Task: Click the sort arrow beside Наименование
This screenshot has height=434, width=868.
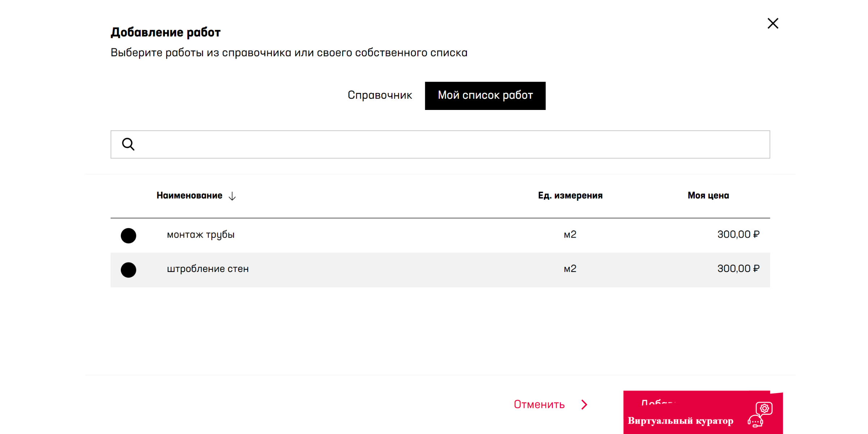Action: [232, 196]
